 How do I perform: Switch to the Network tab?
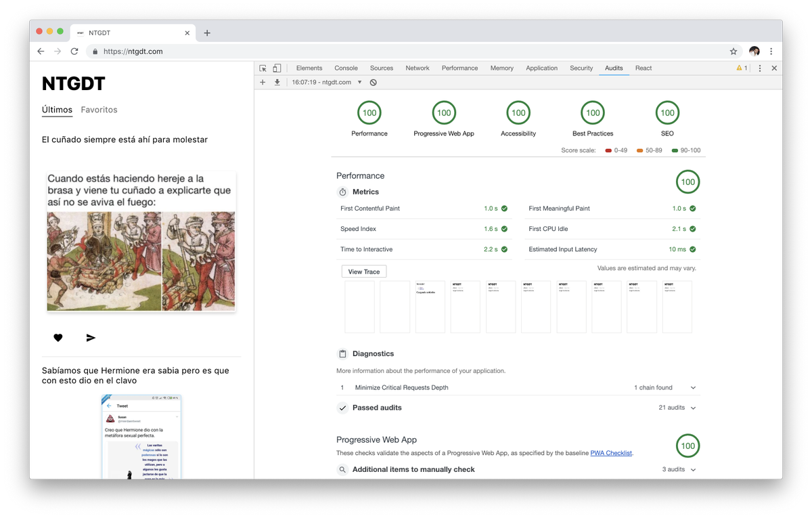tap(417, 68)
